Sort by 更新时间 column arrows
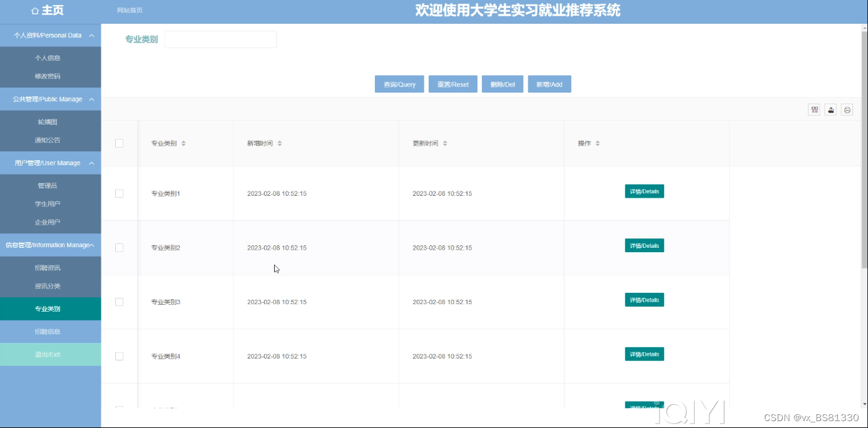 click(445, 143)
